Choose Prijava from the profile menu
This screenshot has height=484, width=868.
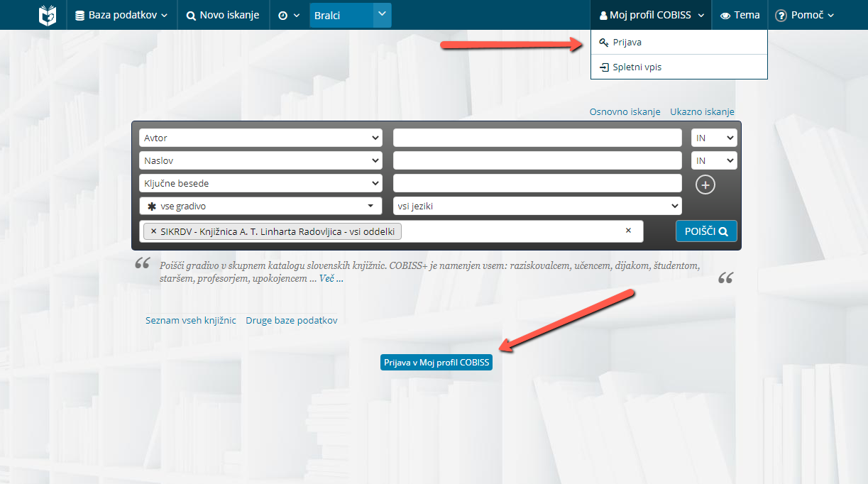(x=679, y=43)
